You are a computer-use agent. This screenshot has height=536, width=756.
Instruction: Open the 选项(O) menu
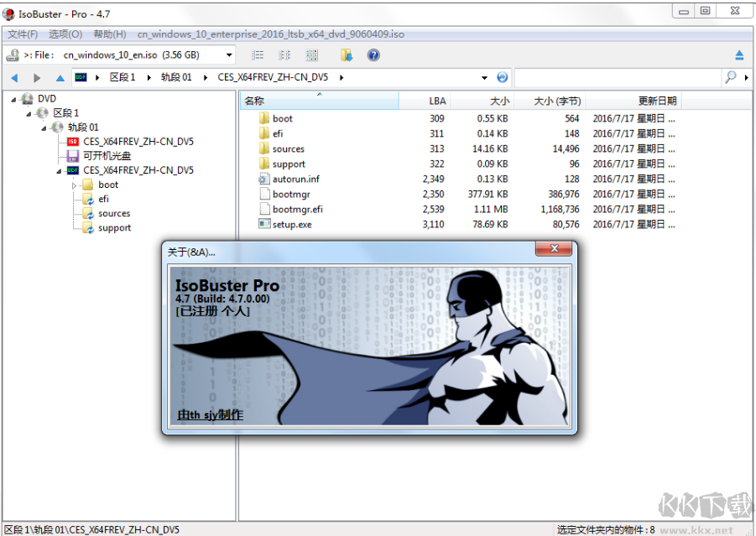65,34
